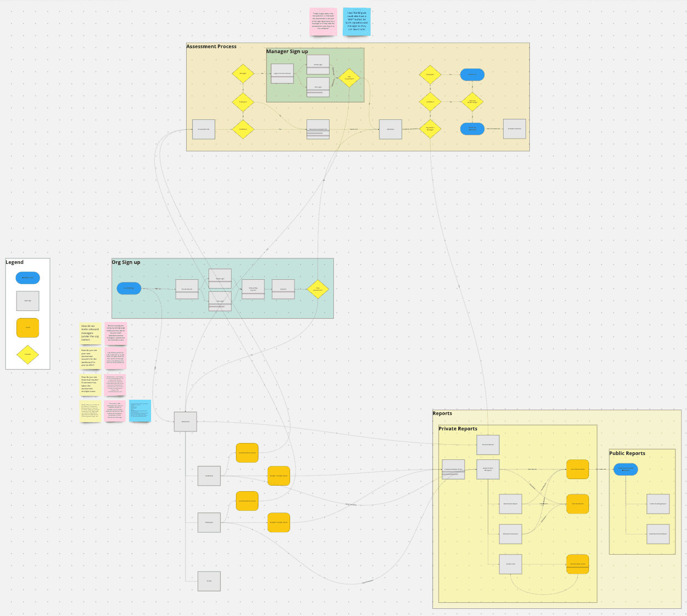Select the gray rectangle shape in Legend
687x616 pixels.
[28, 301]
